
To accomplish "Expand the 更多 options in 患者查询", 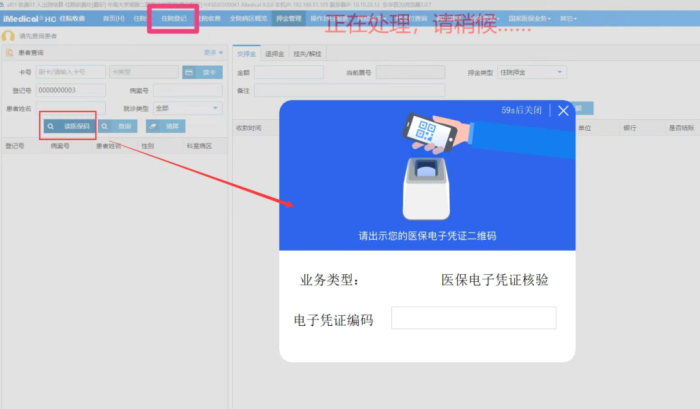I will pyautogui.click(x=213, y=53).
